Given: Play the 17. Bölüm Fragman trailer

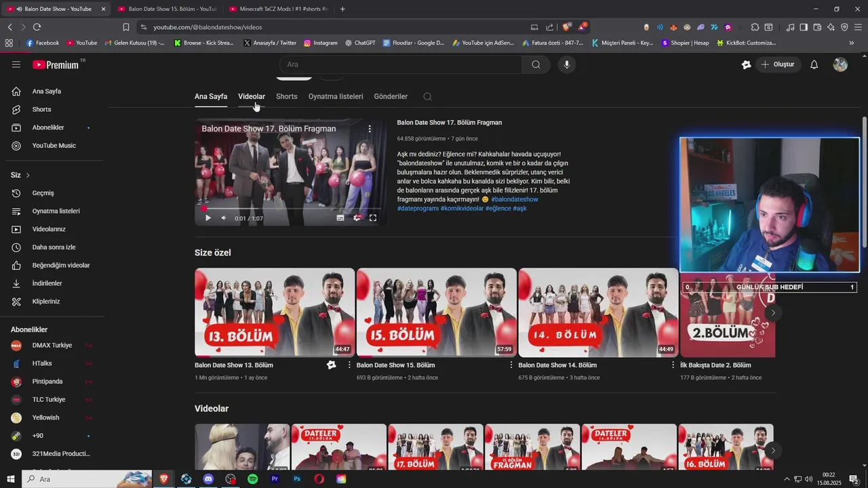Looking at the screenshot, I should 208,218.
